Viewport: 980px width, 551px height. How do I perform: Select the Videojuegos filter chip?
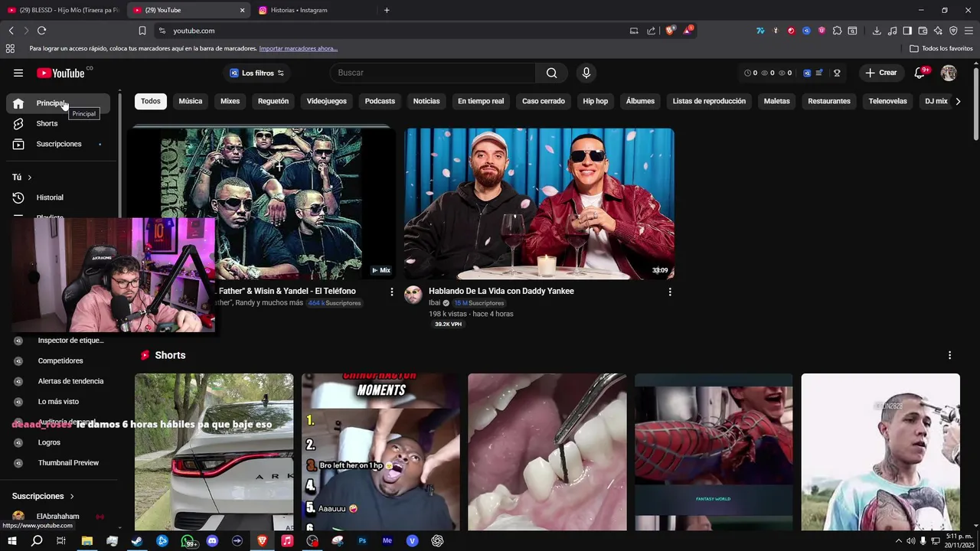point(327,101)
